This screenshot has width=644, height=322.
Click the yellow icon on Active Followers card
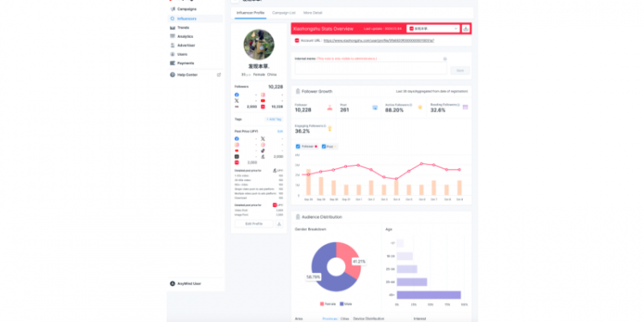pos(420,107)
